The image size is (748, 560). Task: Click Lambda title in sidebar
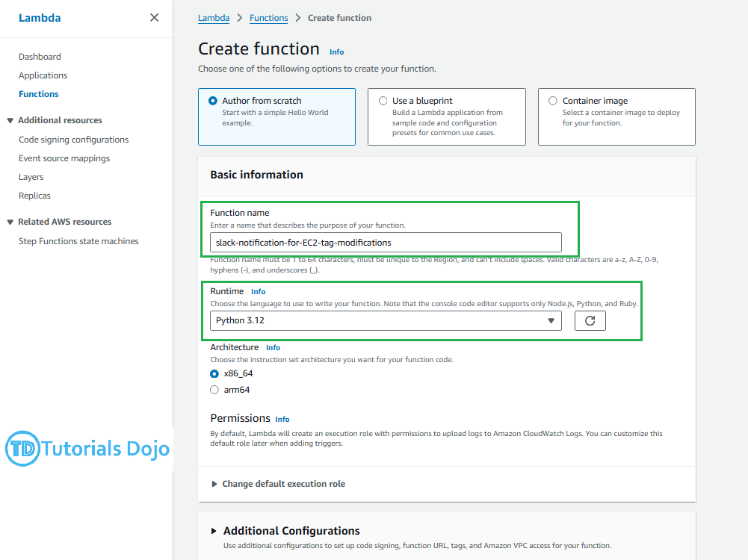[40, 18]
